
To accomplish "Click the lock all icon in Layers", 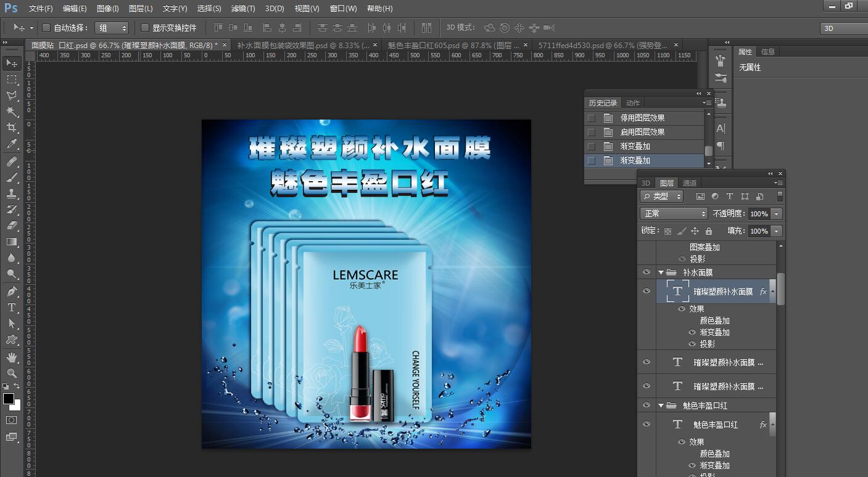I will click(x=709, y=231).
